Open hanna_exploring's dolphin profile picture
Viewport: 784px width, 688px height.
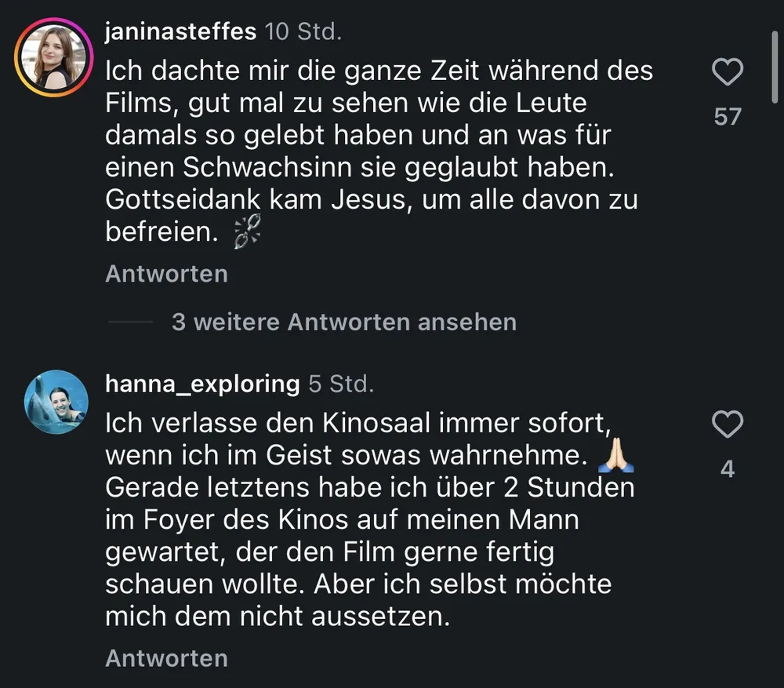[56, 402]
